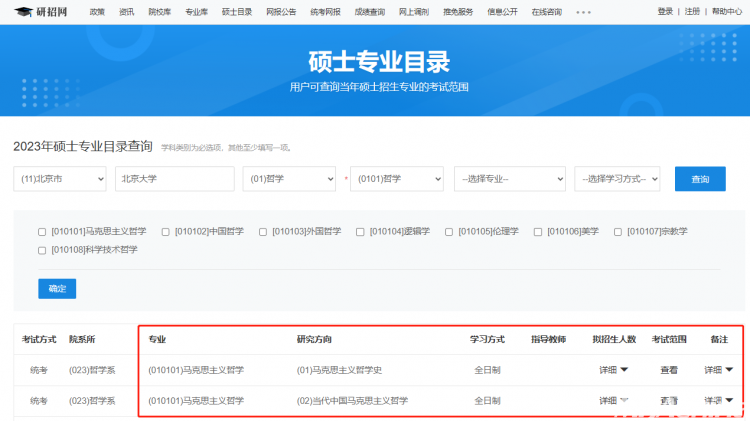Check [010101]马克思主义哲学 checkbox
The image size is (750, 421).
pos(42,232)
